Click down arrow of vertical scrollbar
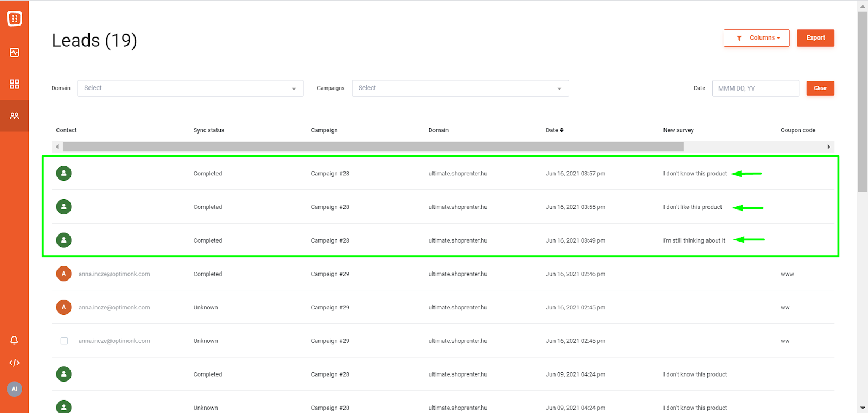This screenshot has height=413, width=868. [863, 408]
